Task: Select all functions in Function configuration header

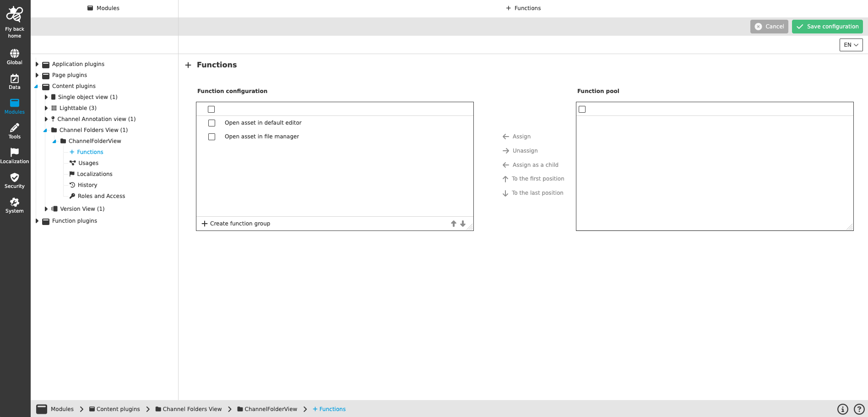Action: click(x=211, y=109)
